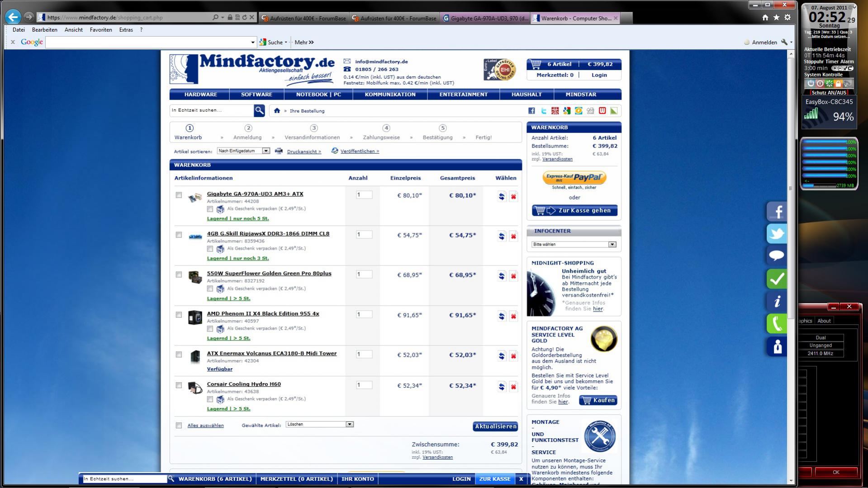868x488 pixels.
Task: Enable gift wrap checkbox for Gigabyte mainboard
Action: click(x=210, y=209)
